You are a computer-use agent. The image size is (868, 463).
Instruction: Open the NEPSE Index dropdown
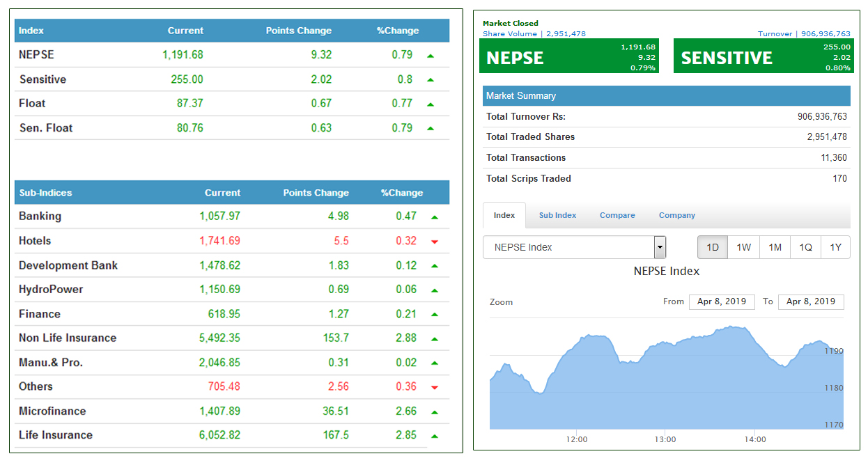[574, 247]
